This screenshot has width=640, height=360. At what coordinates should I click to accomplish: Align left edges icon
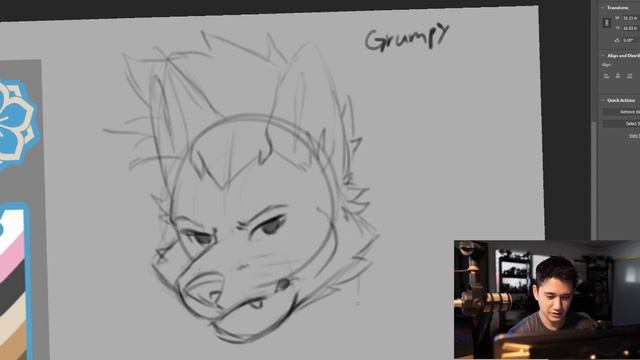[606, 76]
